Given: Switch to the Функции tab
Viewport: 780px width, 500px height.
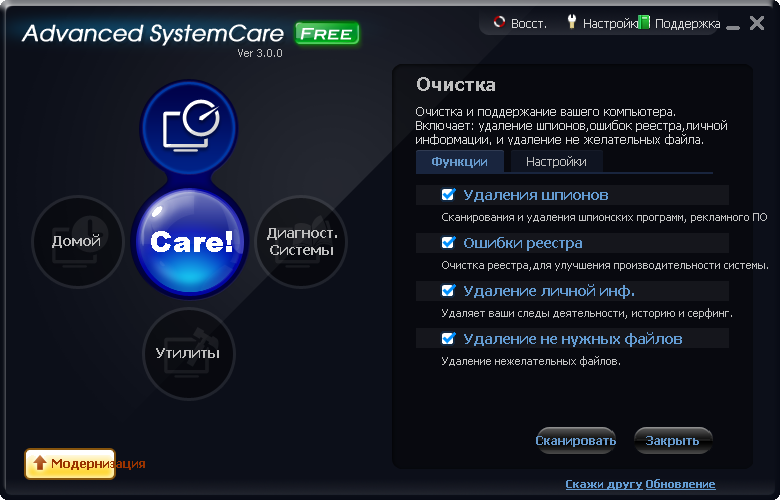Looking at the screenshot, I should tap(460, 162).
